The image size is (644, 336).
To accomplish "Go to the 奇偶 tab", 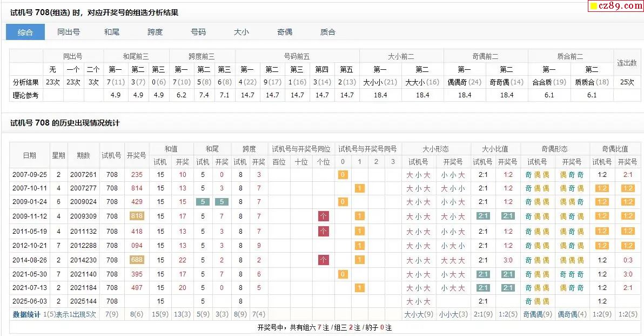I will click(284, 32).
